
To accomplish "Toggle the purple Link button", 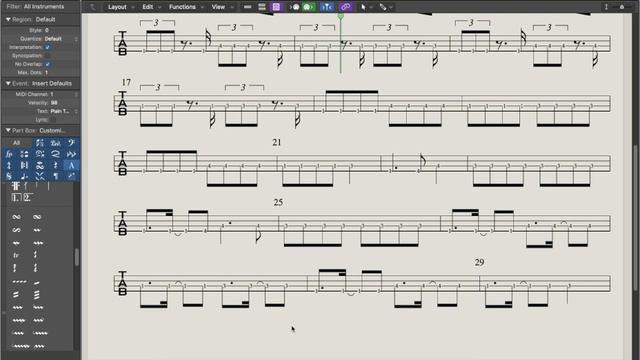I will pos(345,7).
